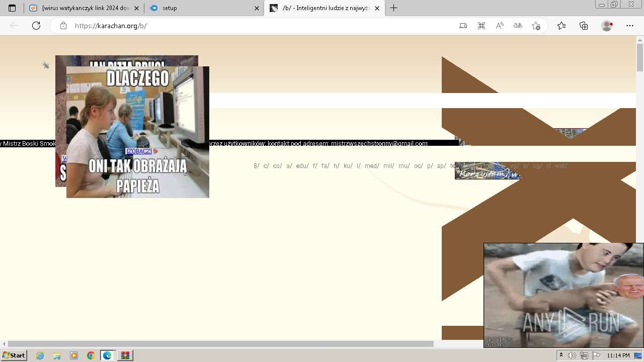This screenshot has width=644, height=362.
Task: Add this page to favorites
Action: point(536,26)
